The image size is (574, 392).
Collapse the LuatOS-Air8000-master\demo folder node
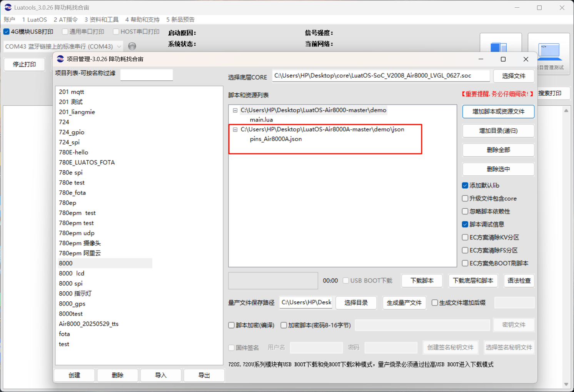point(235,110)
